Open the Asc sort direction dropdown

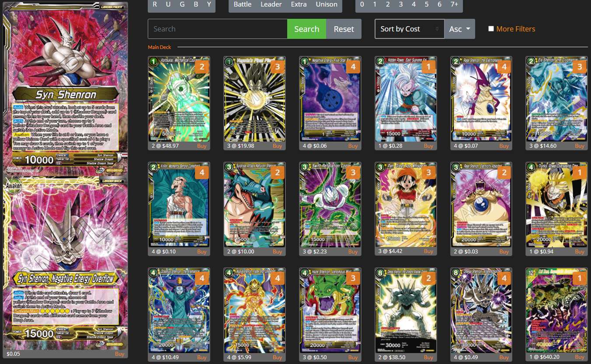click(459, 28)
